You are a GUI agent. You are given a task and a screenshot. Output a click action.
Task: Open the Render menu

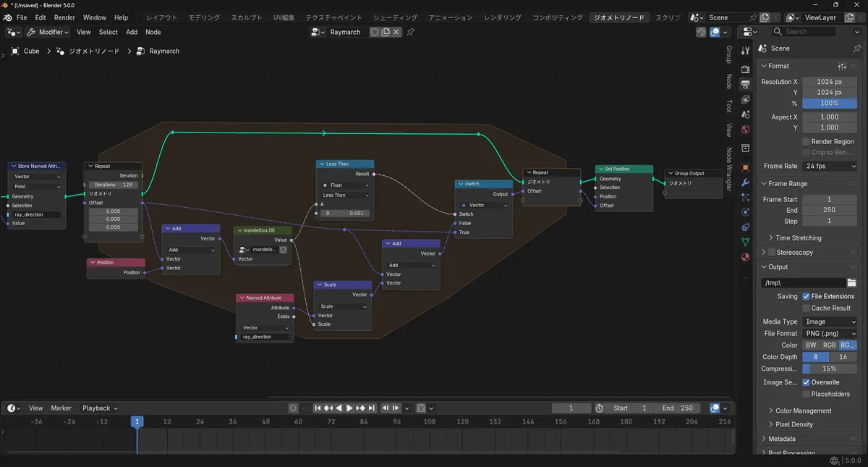point(64,17)
